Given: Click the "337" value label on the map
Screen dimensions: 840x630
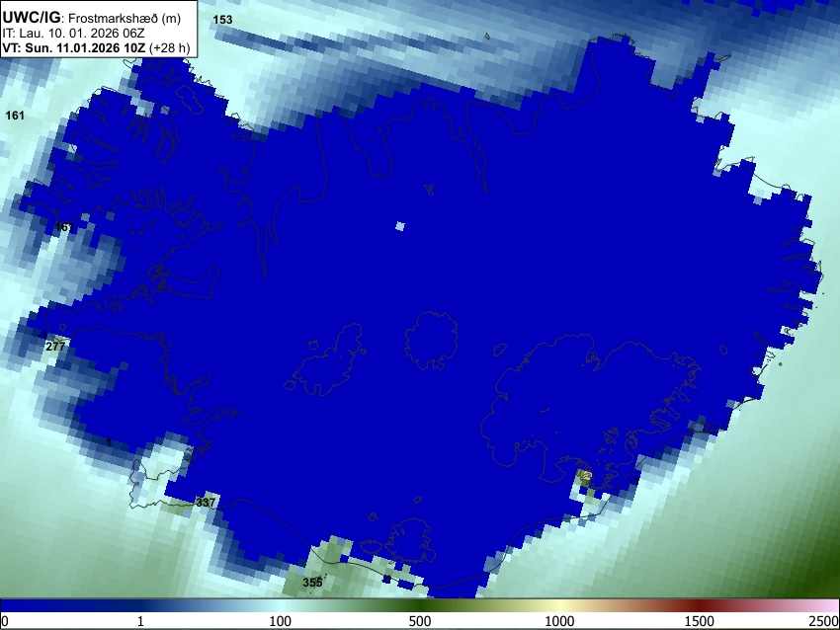Looking at the screenshot, I should [x=206, y=502].
